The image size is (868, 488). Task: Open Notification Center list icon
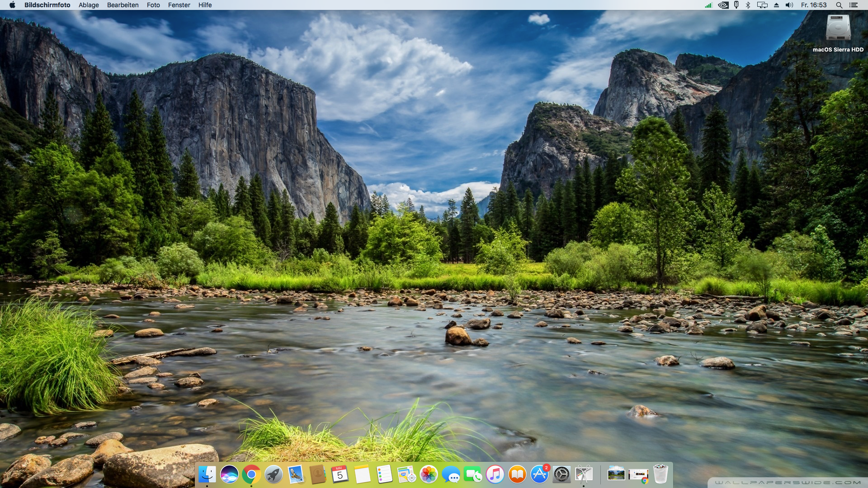(x=854, y=5)
